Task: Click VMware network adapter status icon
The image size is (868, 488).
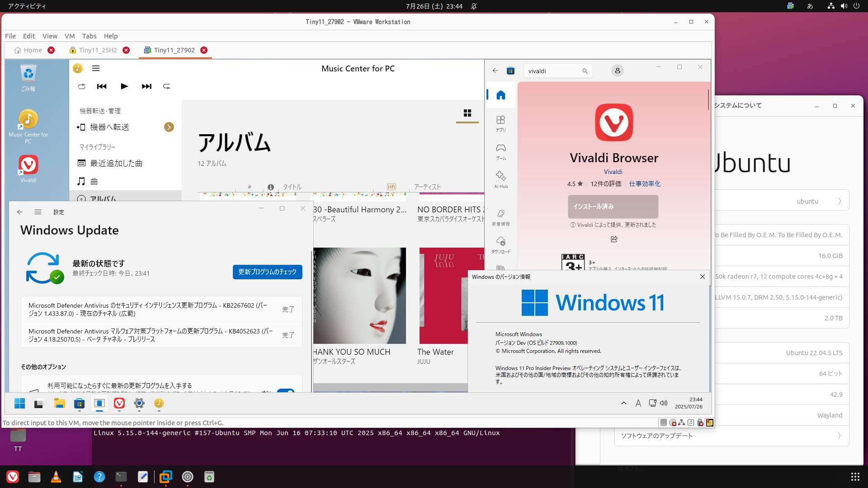Action: pyautogui.click(x=681, y=422)
